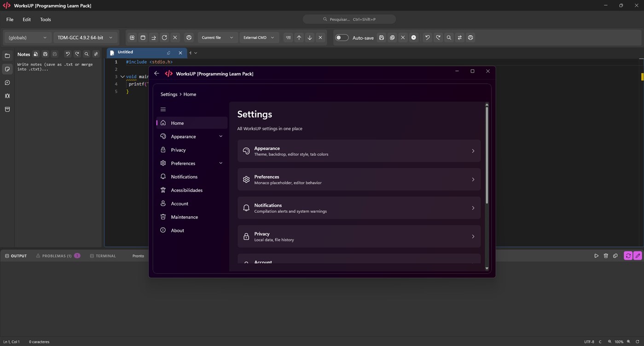Select Account in the Settings sidebar
The image size is (644, 346).
click(x=192, y=204)
